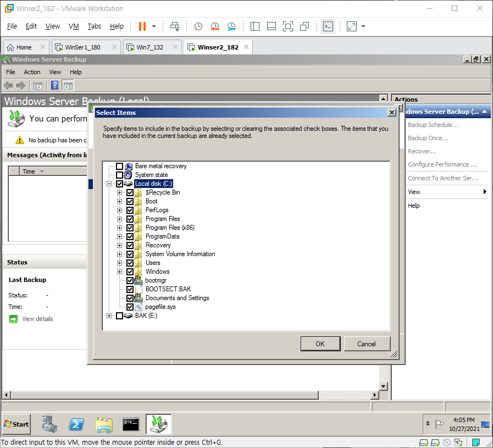Open the power options dropdown arrow

(154, 26)
